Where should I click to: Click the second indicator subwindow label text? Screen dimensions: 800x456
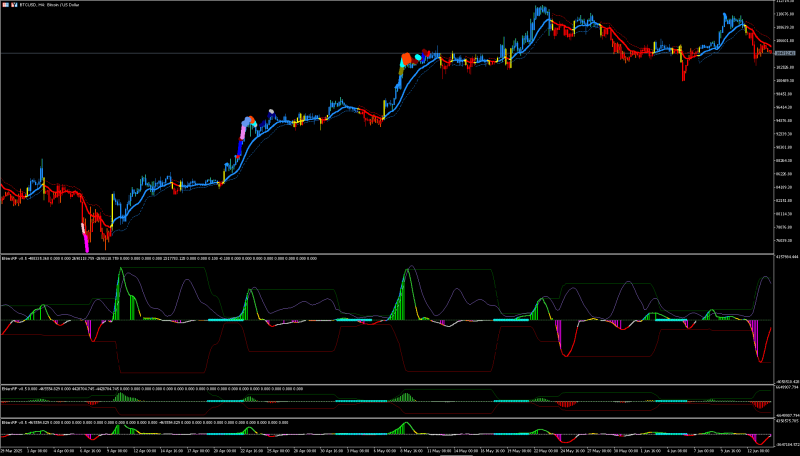pyautogui.click(x=153, y=389)
